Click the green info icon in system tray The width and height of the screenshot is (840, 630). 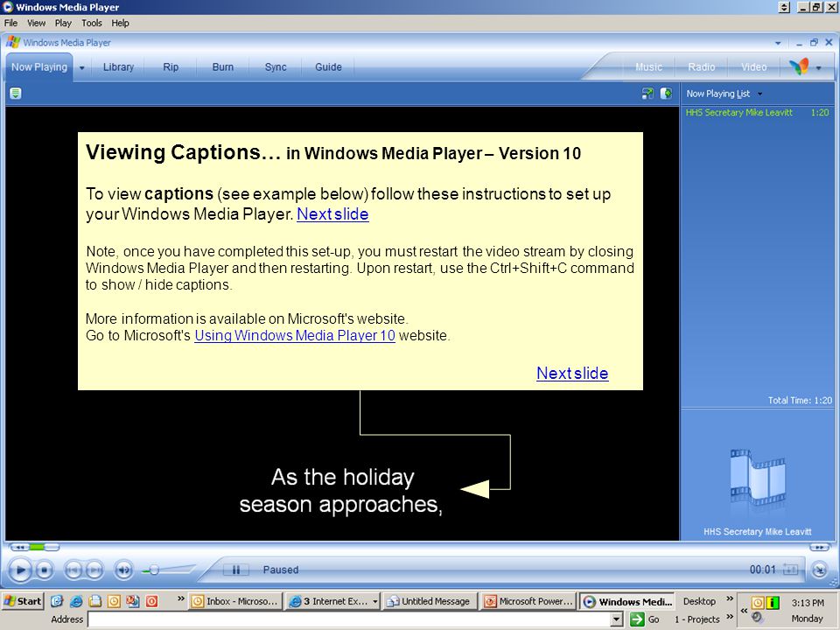click(772, 603)
